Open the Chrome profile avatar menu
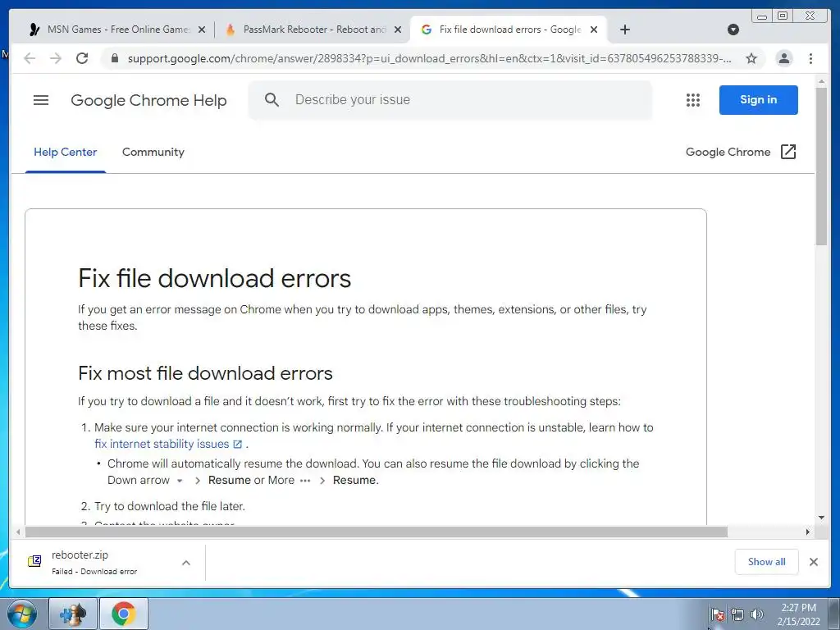Image resolution: width=840 pixels, height=630 pixels. [x=783, y=58]
